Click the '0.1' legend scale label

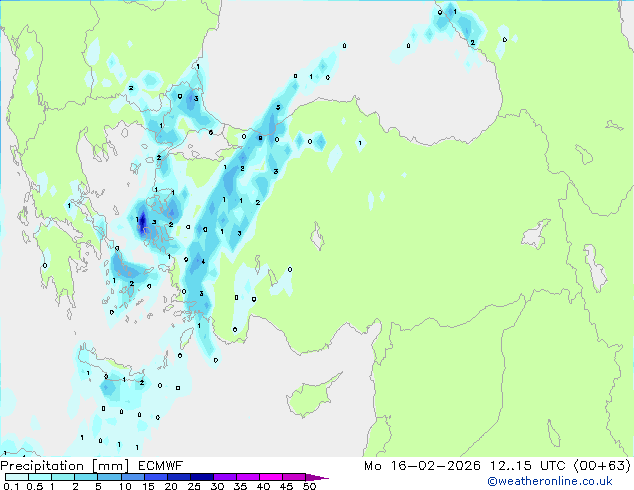pyautogui.click(x=11, y=486)
